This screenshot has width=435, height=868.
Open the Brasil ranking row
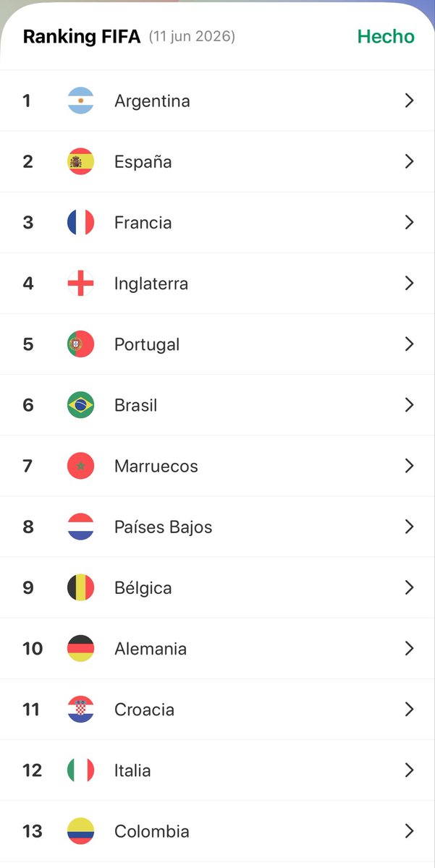[x=217, y=404]
